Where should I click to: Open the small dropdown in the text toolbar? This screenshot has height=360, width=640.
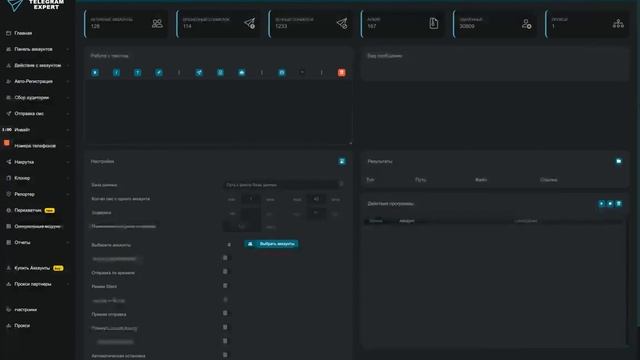pyautogui.click(x=302, y=73)
